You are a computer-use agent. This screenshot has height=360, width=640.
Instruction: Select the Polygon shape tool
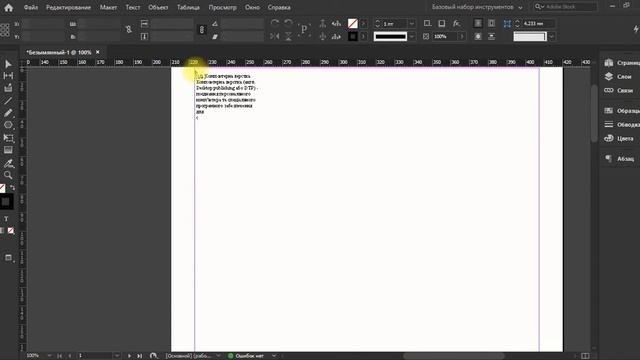(8, 125)
